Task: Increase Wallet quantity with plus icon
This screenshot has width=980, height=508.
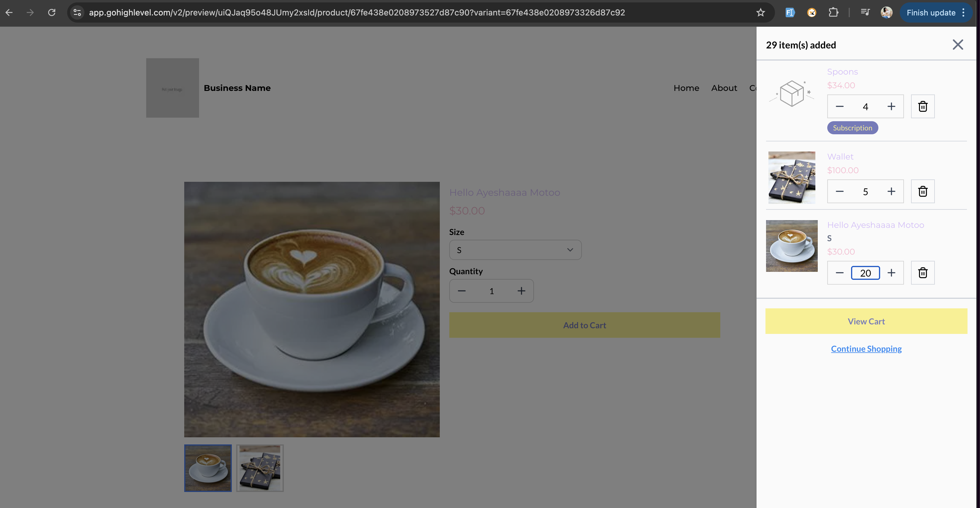Action: 891,191
